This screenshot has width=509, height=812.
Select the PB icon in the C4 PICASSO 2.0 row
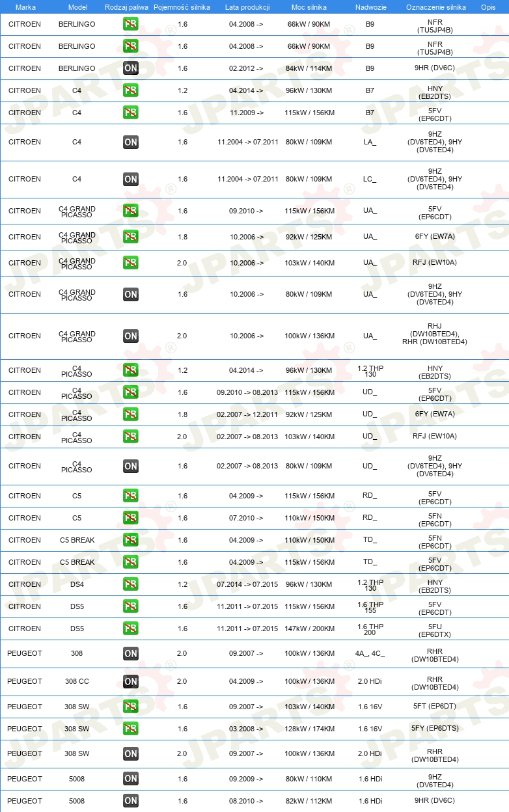tap(130, 437)
